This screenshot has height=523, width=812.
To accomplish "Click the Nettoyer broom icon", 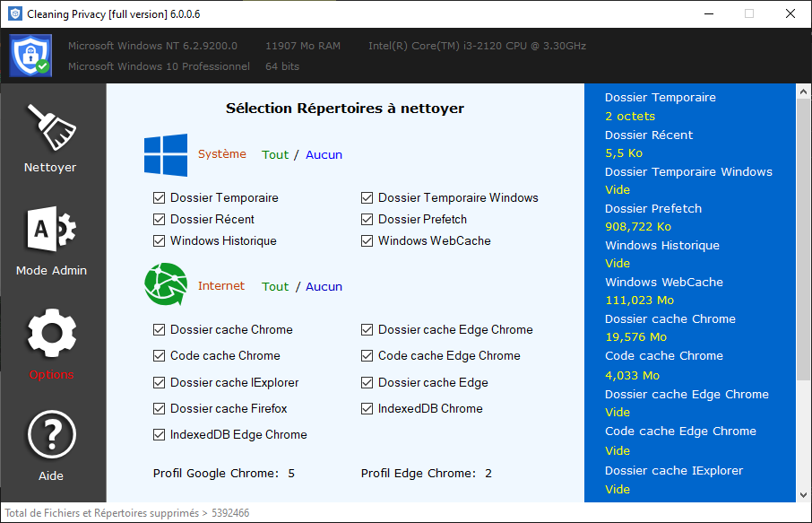I will tap(51, 127).
